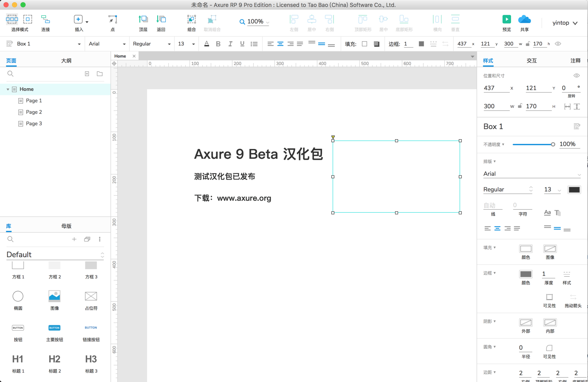The height and width of the screenshot is (382, 588).
Task: Click Bring to Front (顶层) icon
Action: click(143, 20)
